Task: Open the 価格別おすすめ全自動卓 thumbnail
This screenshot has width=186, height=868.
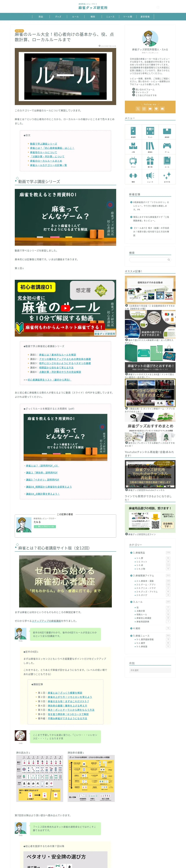Action: [150, 290]
